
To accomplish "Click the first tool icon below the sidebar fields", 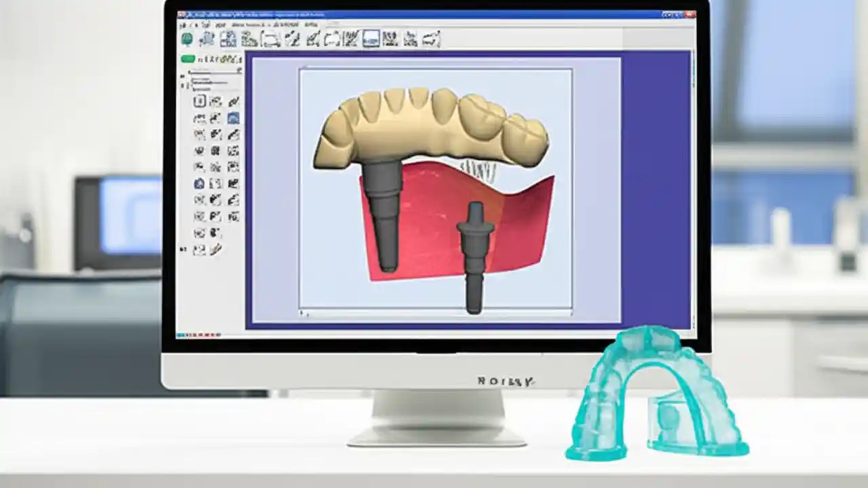I will click(199, 100).
